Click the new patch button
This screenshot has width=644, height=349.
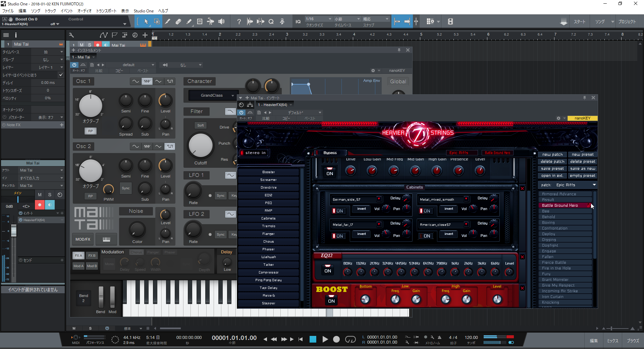tap(552, 154)
